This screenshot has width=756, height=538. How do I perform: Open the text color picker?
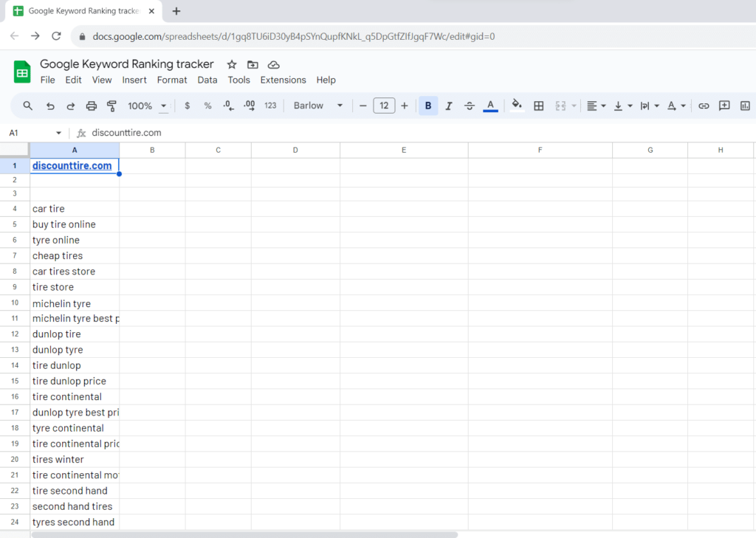pyautogui.click(x=490, y=106)
